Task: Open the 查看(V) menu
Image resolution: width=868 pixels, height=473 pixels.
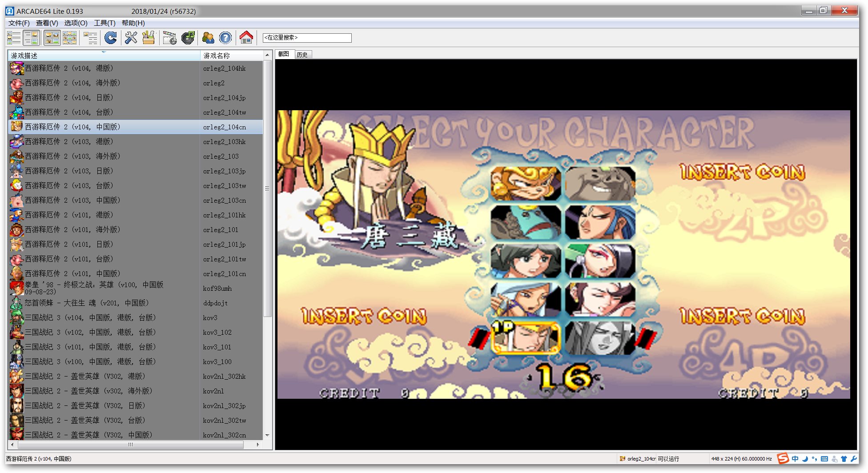Action: point(47,23)
